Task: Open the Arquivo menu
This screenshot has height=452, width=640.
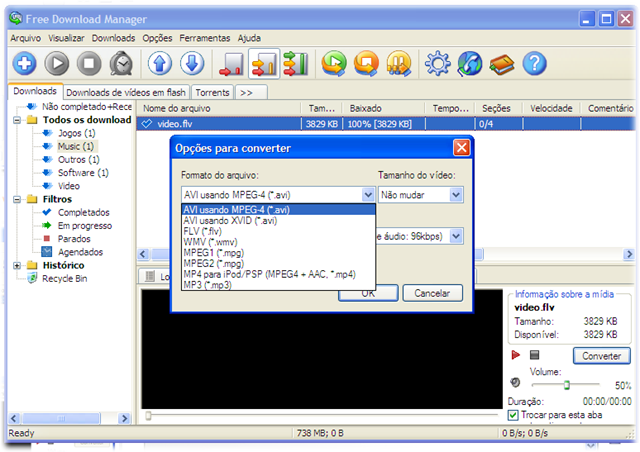Action: [25, 38]
